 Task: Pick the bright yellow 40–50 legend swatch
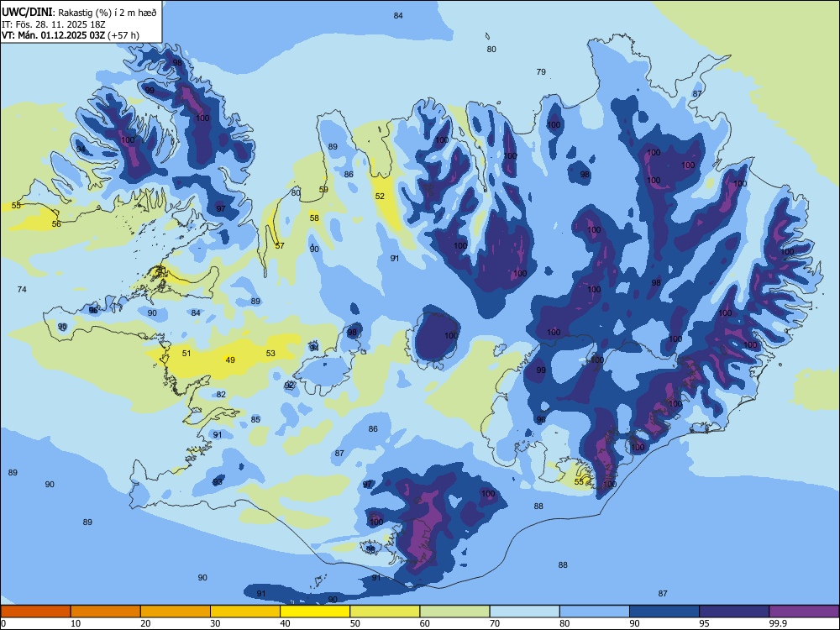315,612
